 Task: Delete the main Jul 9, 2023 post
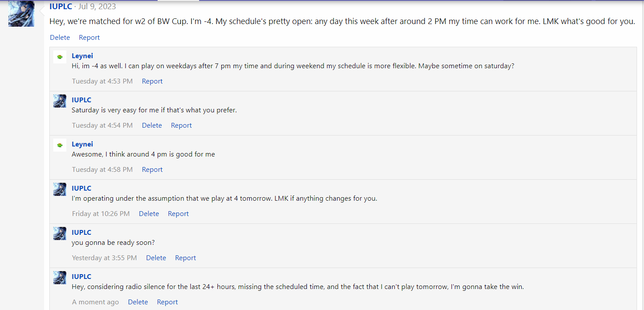(60, 38)
